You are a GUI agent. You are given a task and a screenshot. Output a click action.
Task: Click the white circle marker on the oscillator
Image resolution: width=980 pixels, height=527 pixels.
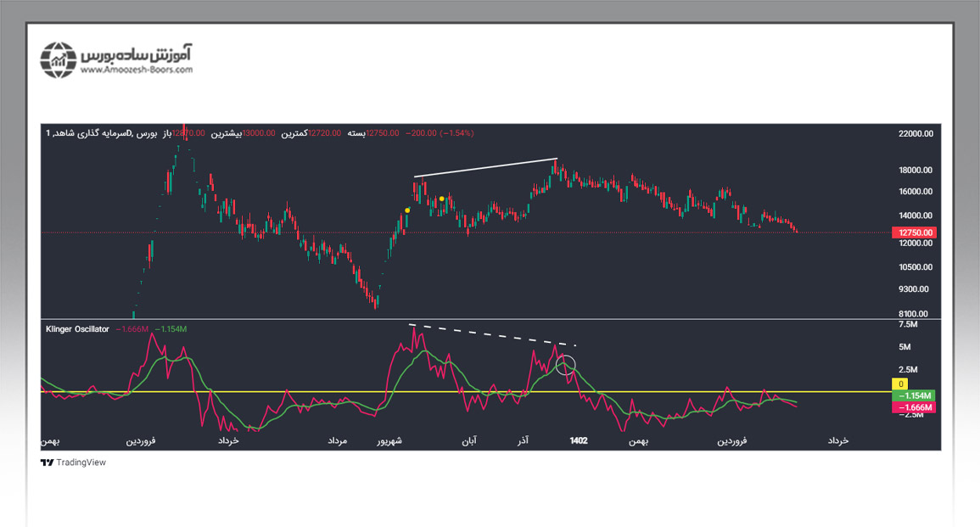(566, 366)
